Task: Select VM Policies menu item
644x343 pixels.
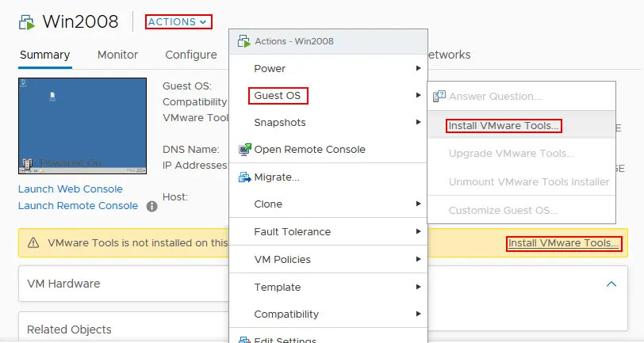Action: 328,259
